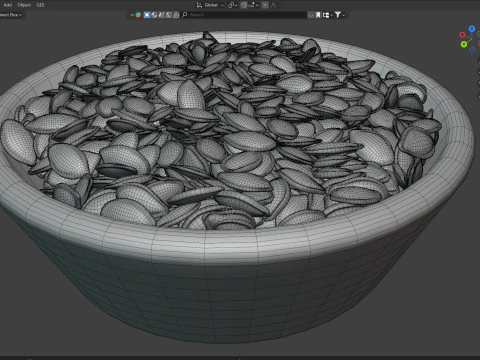Screen dimensions: 480x360
Task: Click the red X axis on gizmo
Action: coord(462,35)
